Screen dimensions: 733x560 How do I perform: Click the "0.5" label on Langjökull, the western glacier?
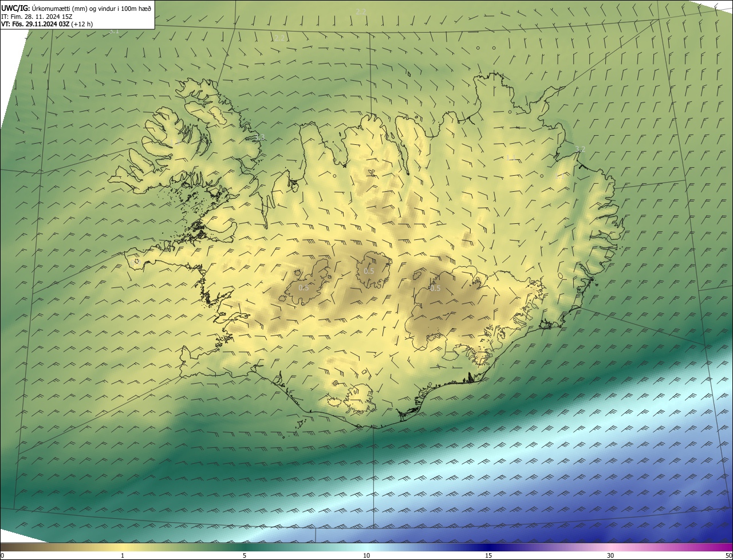point(304,287)
